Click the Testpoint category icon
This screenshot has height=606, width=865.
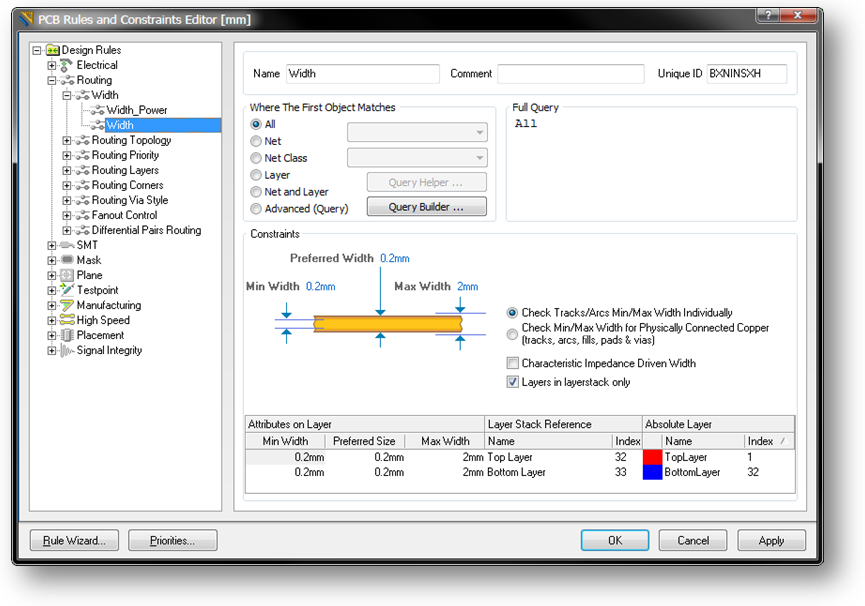pos(67,289)
